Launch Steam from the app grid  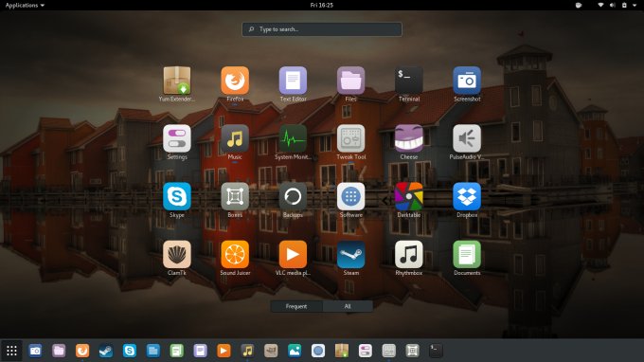pyautogui.click(x=350, y=254)
